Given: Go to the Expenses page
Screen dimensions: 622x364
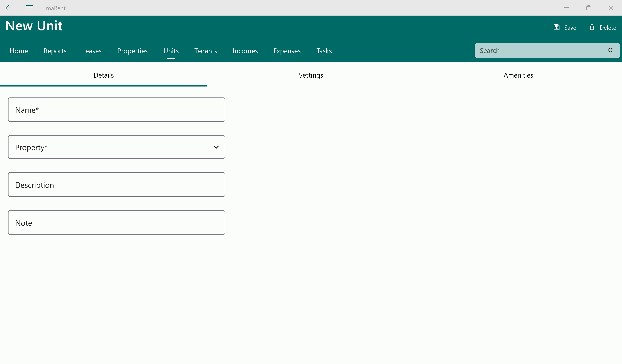Looking at the screenshot, I should tap(287, 51).
